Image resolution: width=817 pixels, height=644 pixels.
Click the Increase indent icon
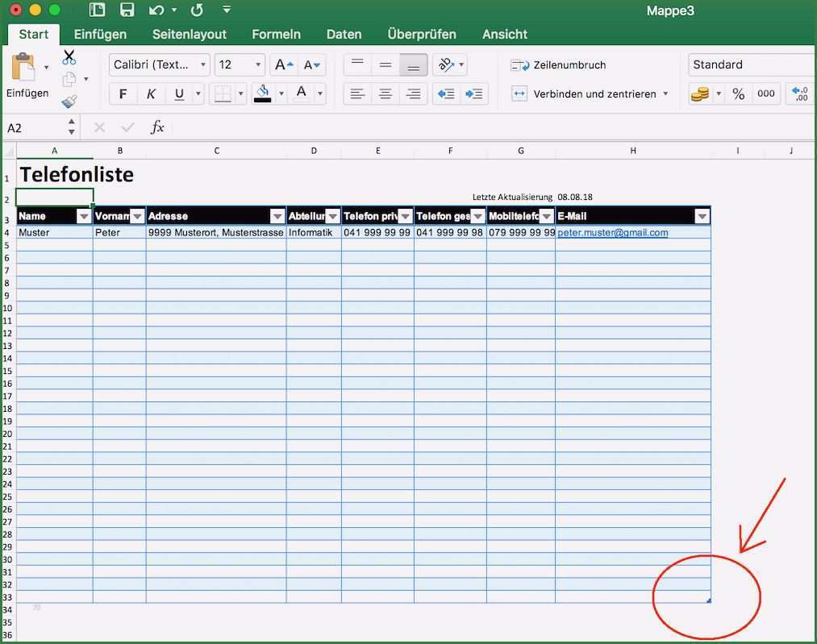(x=474, y=94)
